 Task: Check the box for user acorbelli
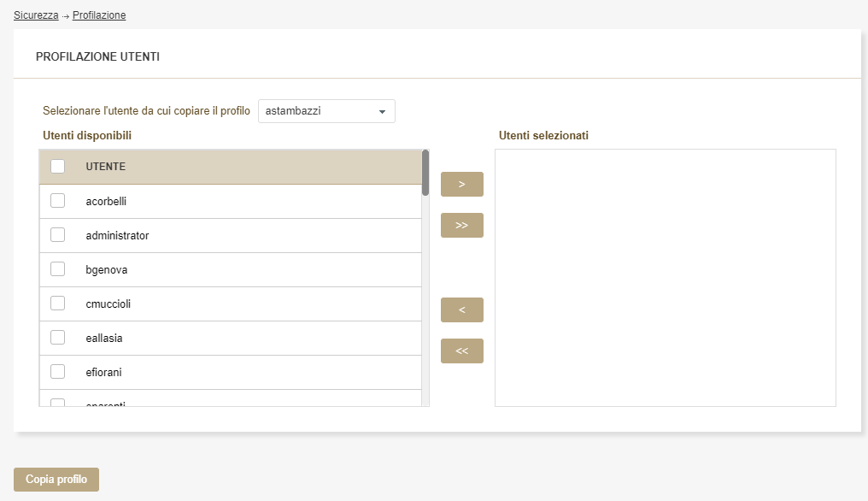coord(58,201)
